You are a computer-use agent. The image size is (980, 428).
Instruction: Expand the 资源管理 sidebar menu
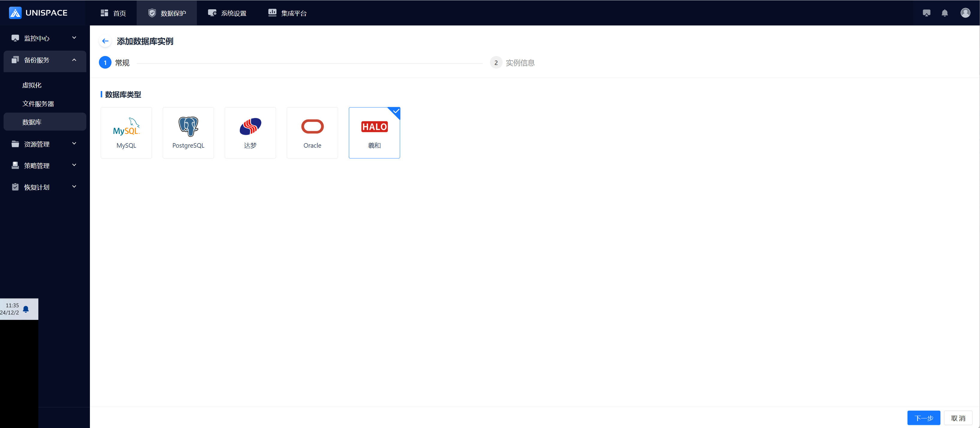45,144
